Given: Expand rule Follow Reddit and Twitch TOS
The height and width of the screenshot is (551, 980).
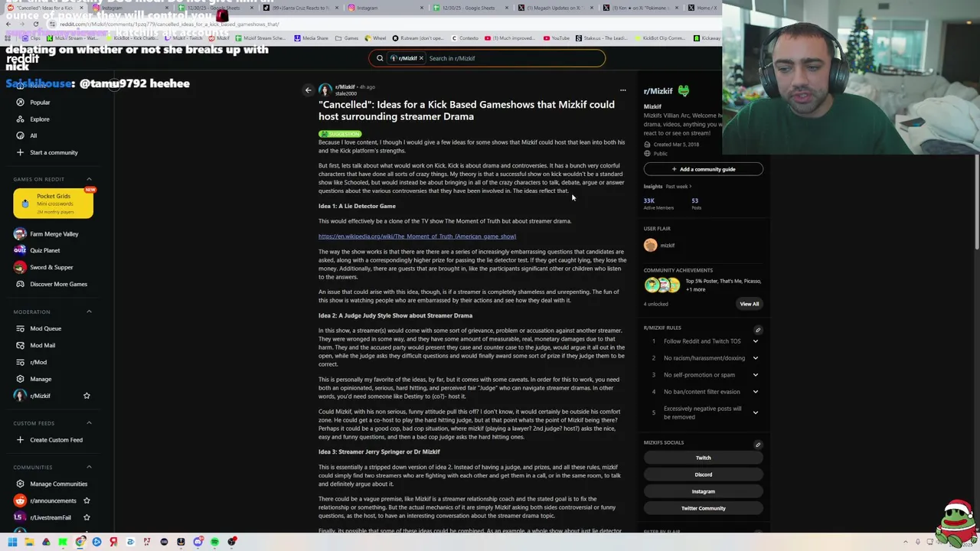Looking at the screenshot, I should (x=755, y=341).
